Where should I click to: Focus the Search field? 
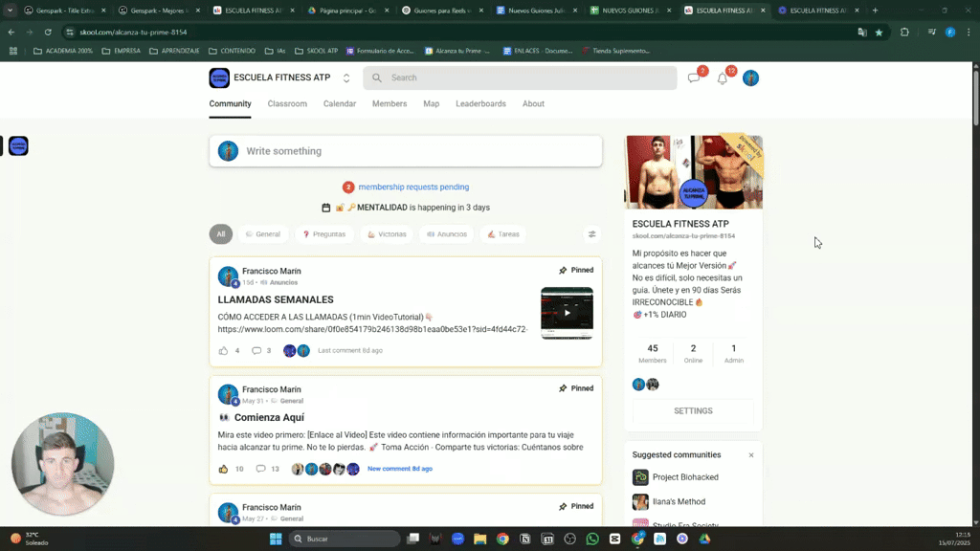click(520, 78)
